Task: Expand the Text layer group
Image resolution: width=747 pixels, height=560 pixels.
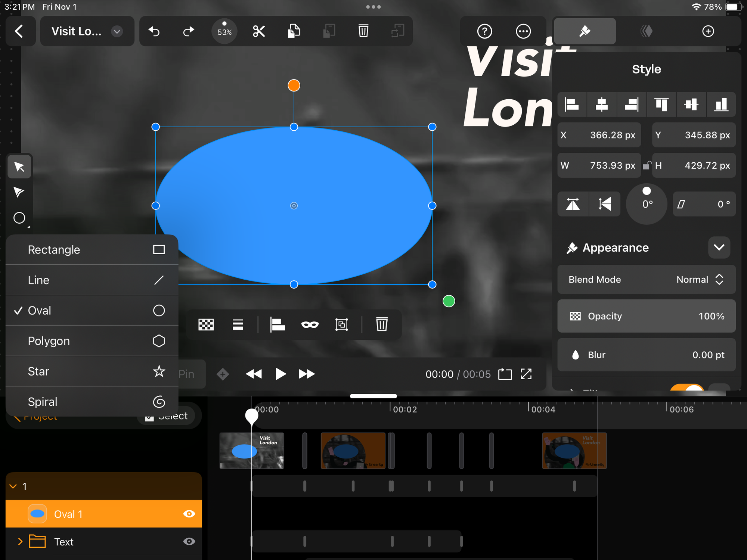Action: [x=19, y=541]
